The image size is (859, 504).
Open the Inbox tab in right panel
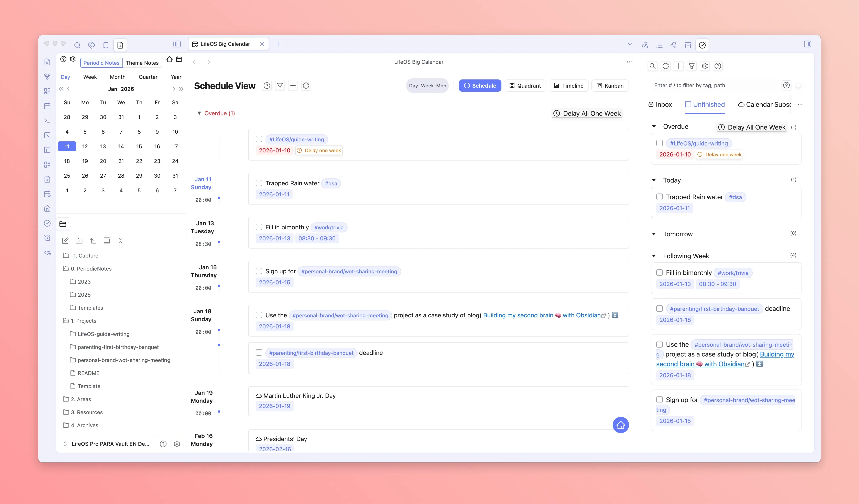click(660, 104)
